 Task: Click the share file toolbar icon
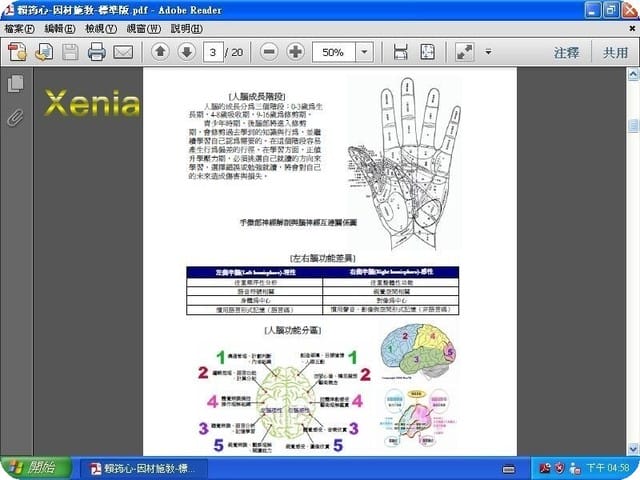click(44, 52)
